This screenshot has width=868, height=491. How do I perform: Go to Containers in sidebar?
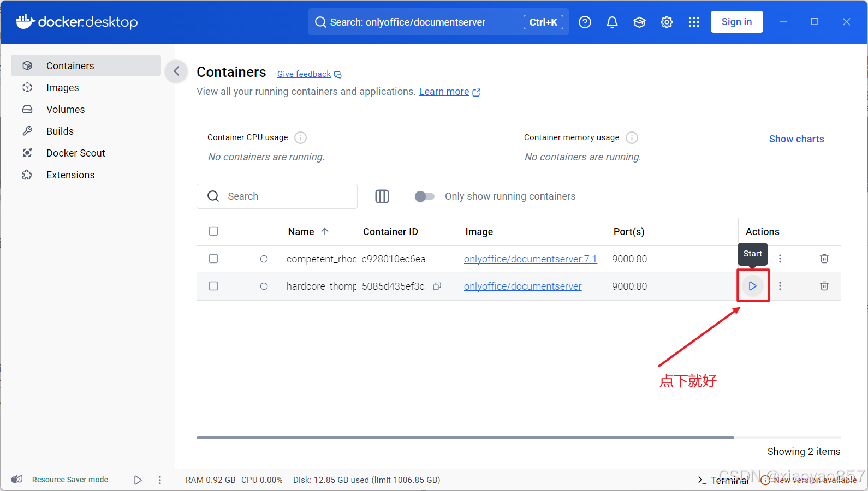(x=86, y=65)
